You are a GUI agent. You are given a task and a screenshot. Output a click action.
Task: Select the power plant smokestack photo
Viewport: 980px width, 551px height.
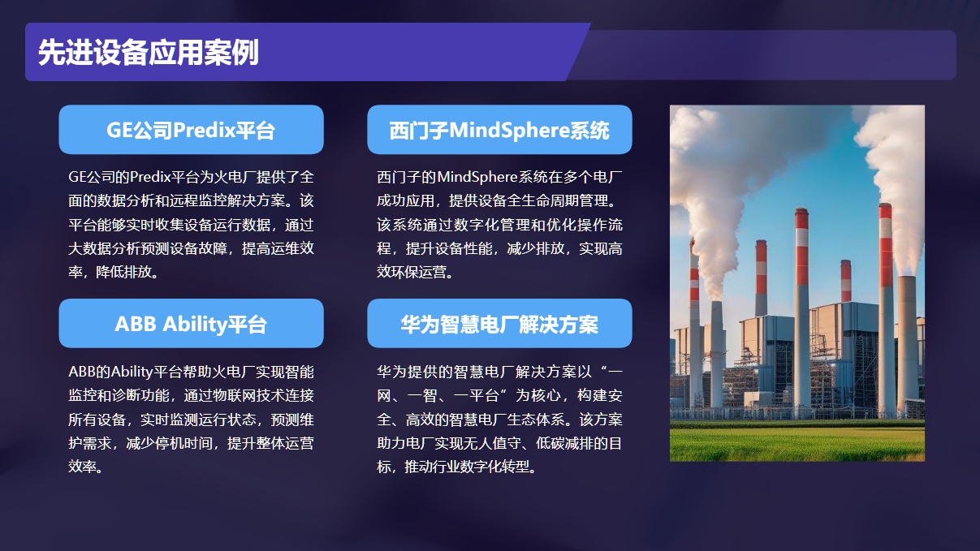(797, 283)
